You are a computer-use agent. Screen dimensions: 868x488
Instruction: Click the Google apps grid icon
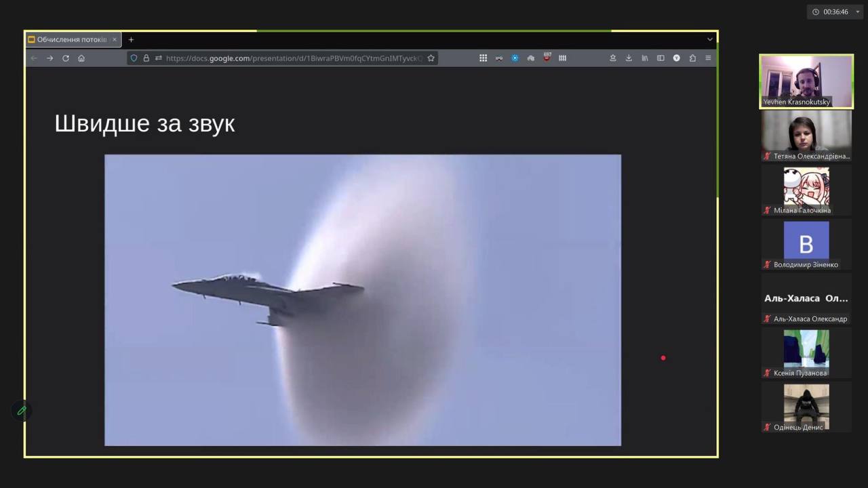click(483, 58)
